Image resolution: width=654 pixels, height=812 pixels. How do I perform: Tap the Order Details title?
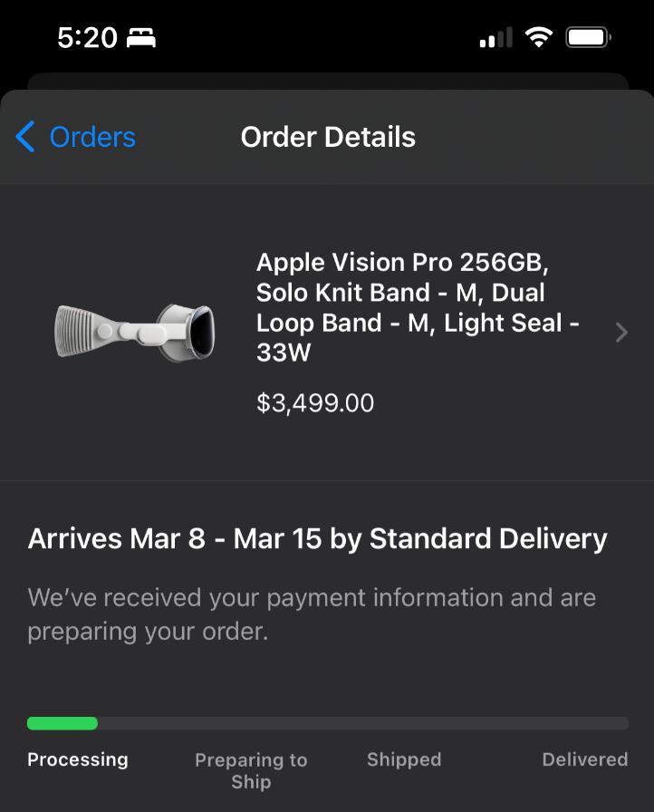(x=328, y=138)
